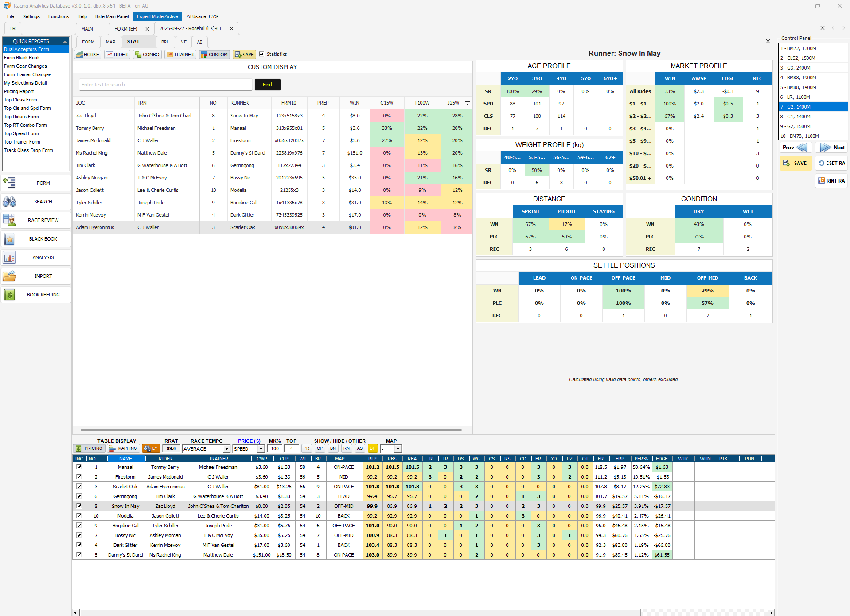Image resolution: width=850 pixels, height=616 pixels.
Task: Click the Black Book sidebar icon
Action: 9,239
